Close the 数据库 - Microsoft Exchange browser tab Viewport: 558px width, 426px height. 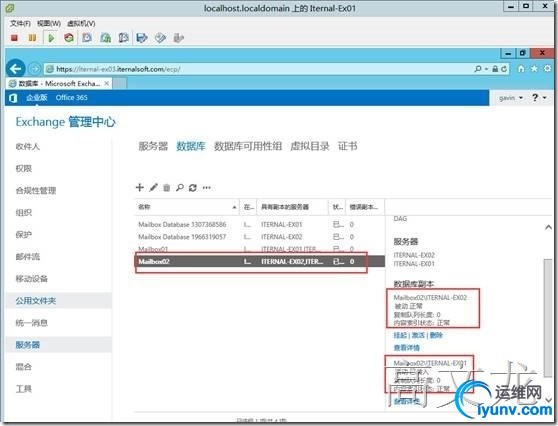[106, 84]
